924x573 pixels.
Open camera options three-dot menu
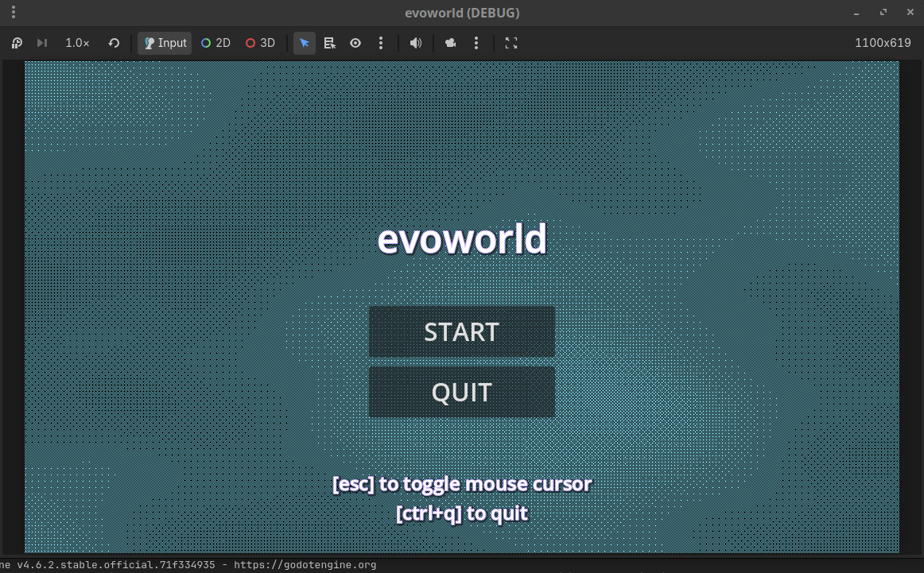click(476, 43)
